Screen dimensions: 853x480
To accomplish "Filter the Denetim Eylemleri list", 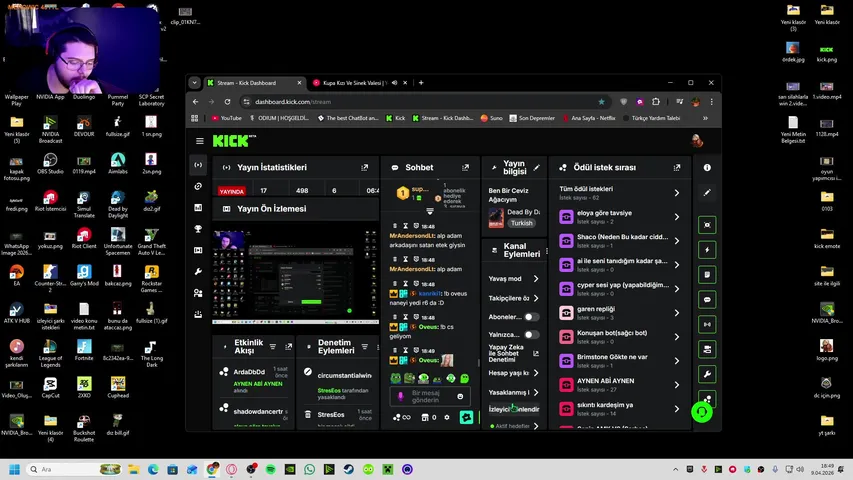I will (x=364, y=347).
